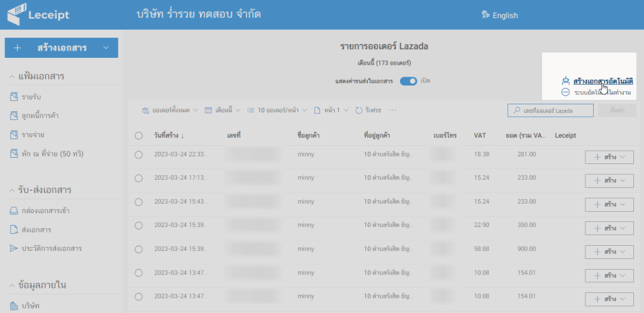Click the ส่งเอกสาร document icon

coord(14,230)
